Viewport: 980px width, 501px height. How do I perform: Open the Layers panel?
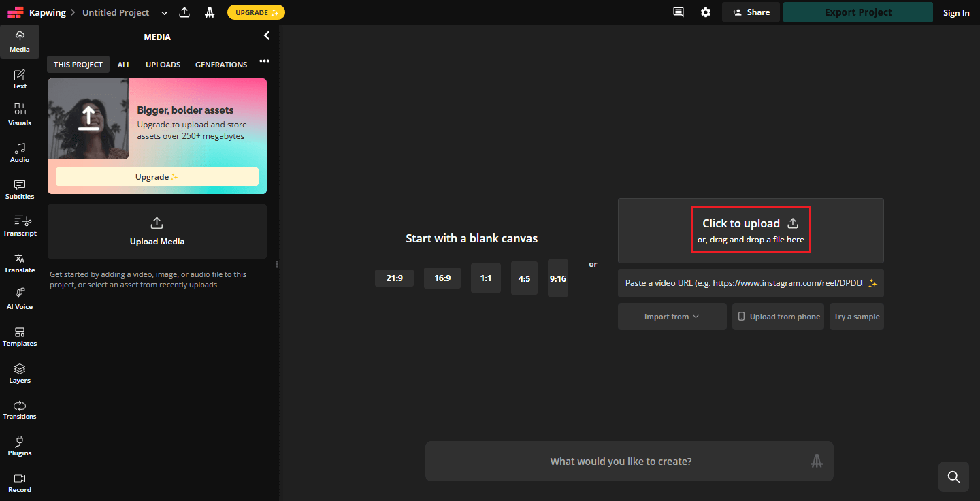pos(19,372)
